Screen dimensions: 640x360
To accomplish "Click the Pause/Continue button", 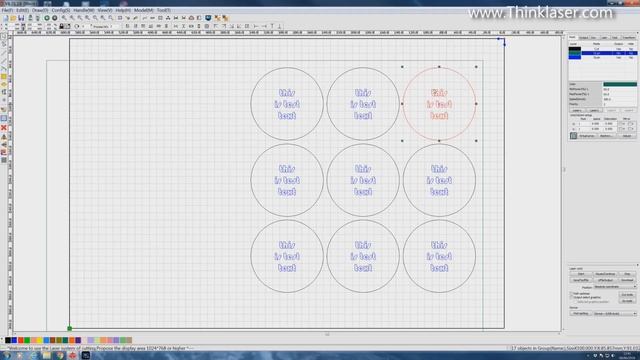I will coord(605,274).
